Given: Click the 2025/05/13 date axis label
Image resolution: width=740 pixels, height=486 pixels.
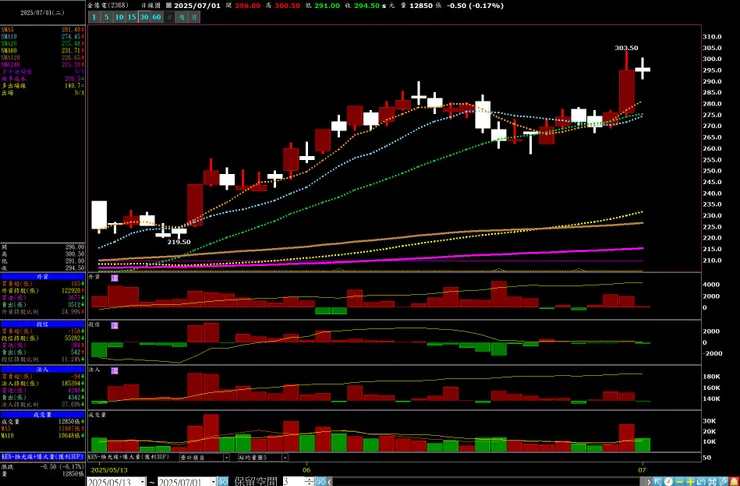Looking at the screenshot, I should tap(108, 470).
